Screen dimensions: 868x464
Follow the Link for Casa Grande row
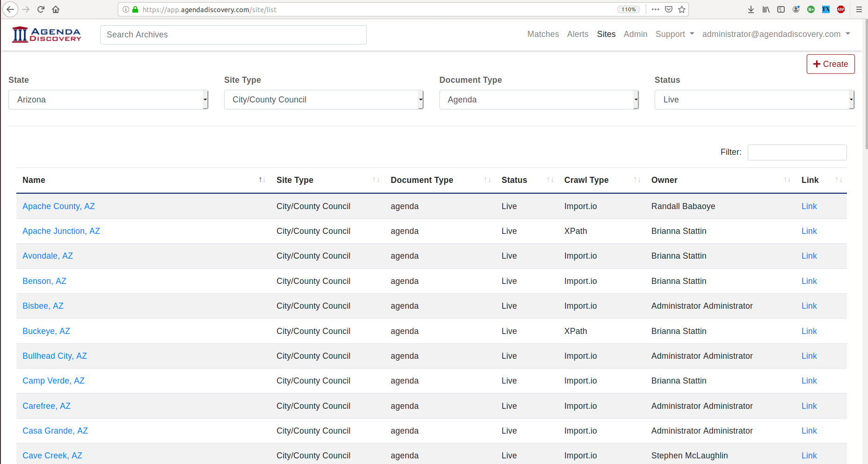(x=809, y=431)
